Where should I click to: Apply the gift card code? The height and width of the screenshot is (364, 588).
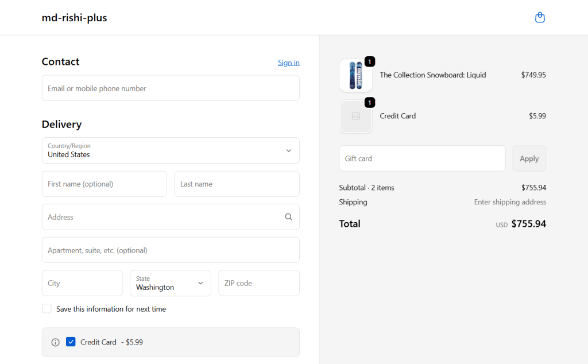(529, 158)
